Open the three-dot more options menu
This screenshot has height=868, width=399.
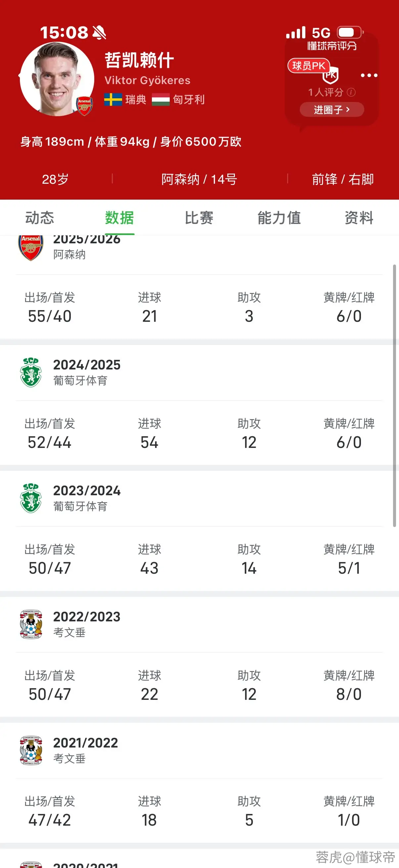tap(369, 75)
